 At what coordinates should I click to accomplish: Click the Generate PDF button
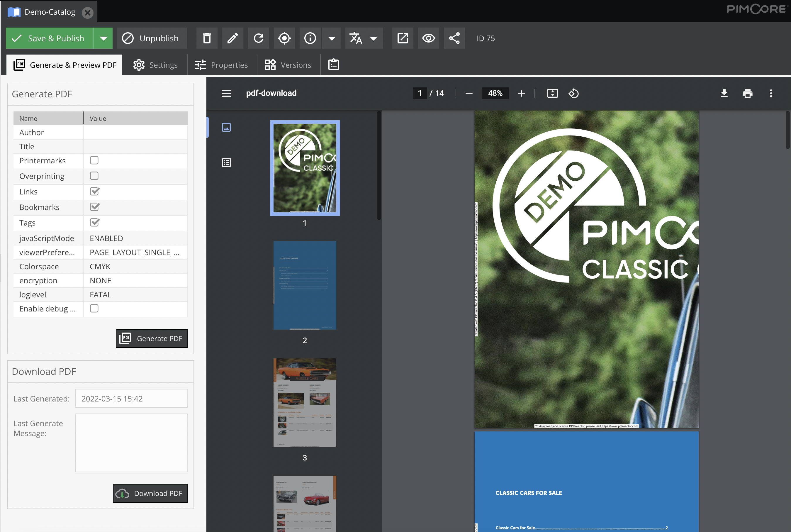[152, 338]
